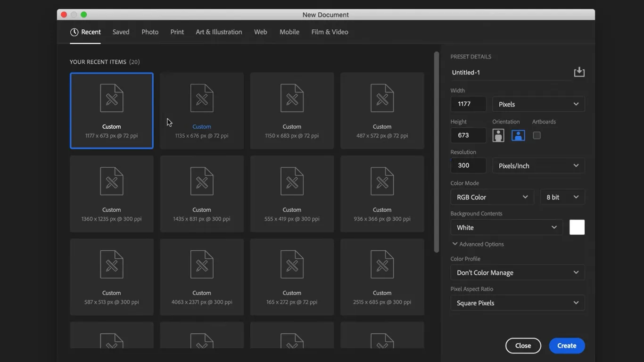Screen dimensions: 644x362
Task: Click the recent items vertical scrollbar
Action: pos(437,152)
